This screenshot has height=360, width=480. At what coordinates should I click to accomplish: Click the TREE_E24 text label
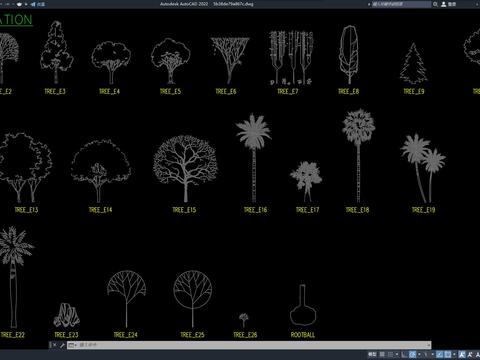(125, 335)
